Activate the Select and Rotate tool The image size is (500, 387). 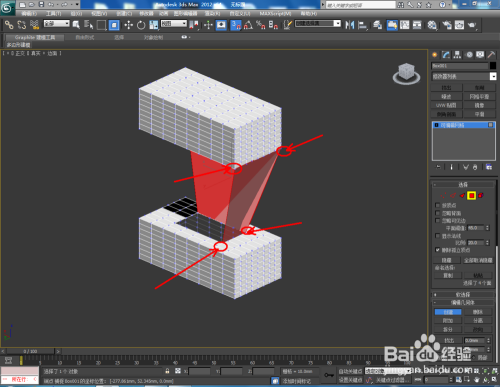(141, 25)
